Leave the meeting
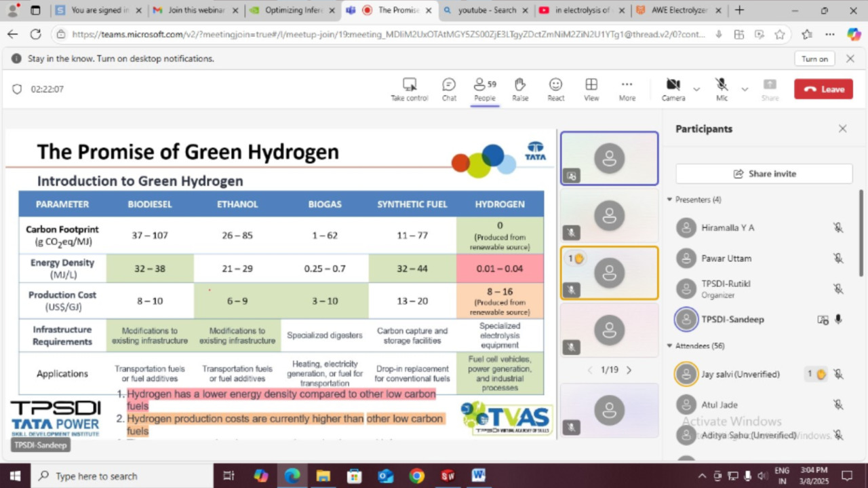This screenshot has width=868, height=488. 823,89
